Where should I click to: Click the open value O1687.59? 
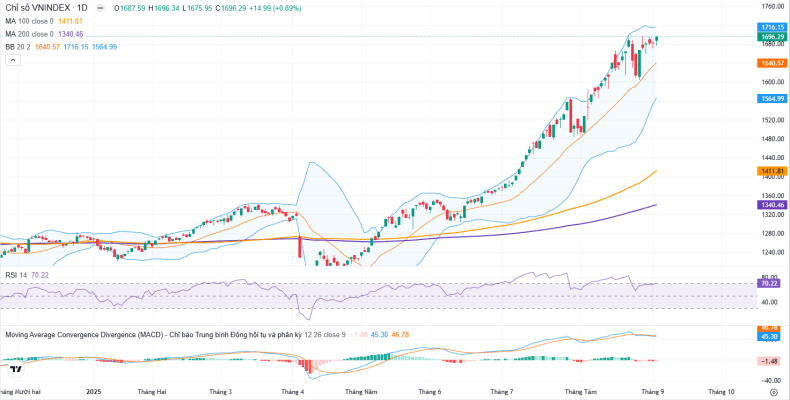coord(129,8)
